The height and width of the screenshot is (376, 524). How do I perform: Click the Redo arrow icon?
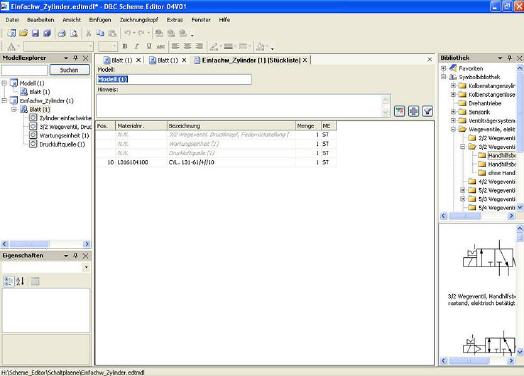(141, 33)
